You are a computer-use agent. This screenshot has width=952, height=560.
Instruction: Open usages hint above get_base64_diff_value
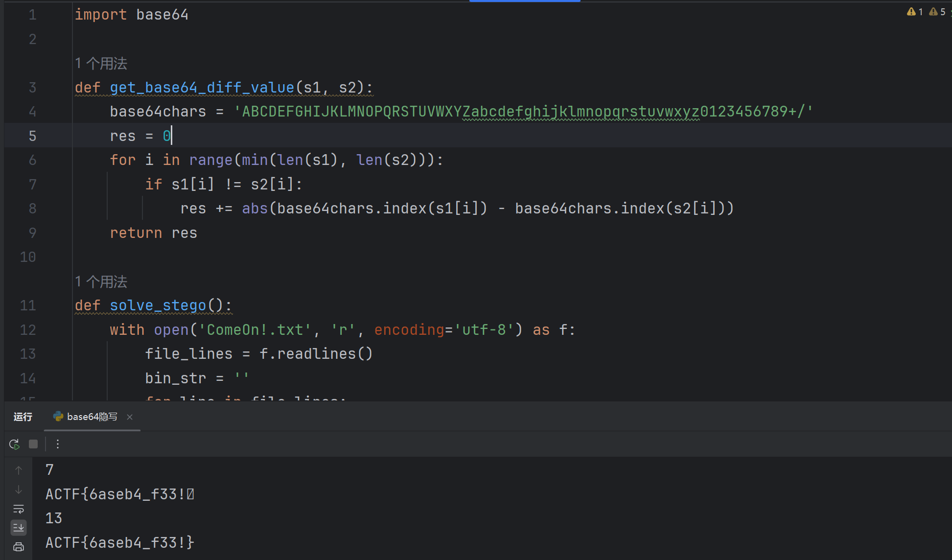coord(101,63)
